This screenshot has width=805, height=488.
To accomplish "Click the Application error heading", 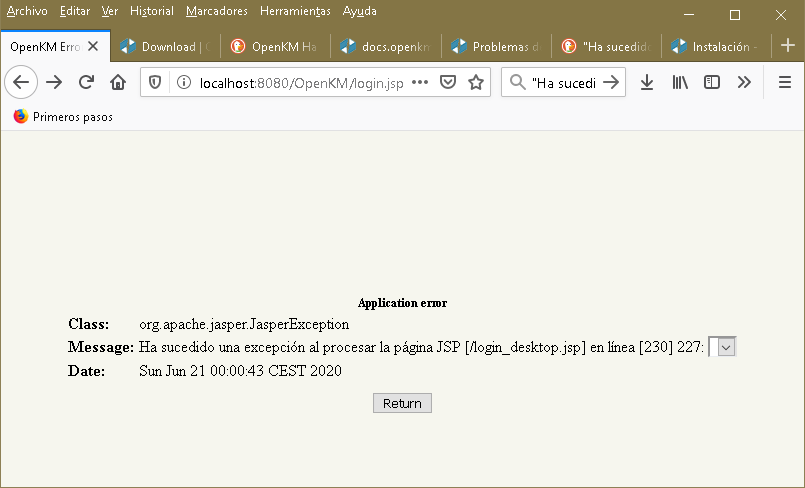I will [402, 303].
